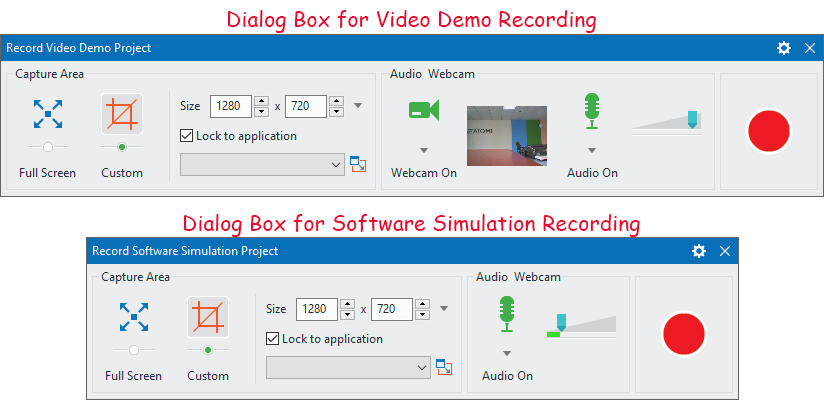
Task: Open size presets arrow in Software Simulation dialog
Action: coord(444,309)
